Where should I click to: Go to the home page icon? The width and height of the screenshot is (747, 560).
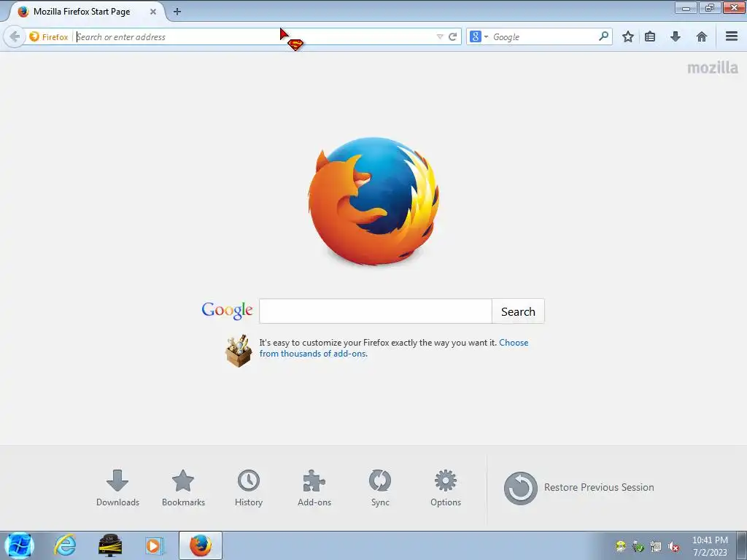pyautogui.click(x=701, y=36)
